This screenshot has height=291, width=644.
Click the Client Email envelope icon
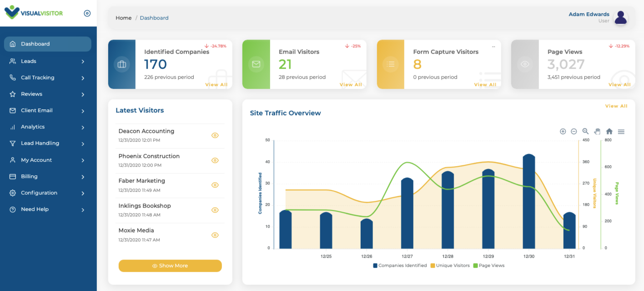tap(13, 111)
